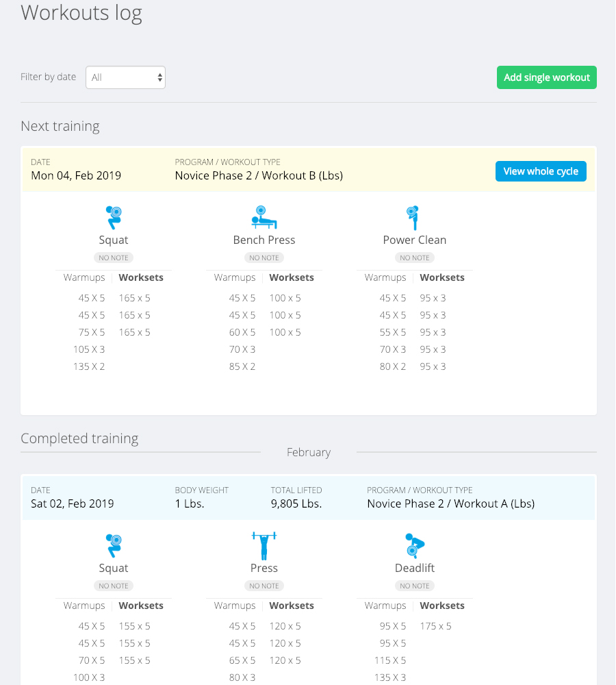
Task: Click the Novice Phase 2 / Workout B program text
Action: (259, 175)
